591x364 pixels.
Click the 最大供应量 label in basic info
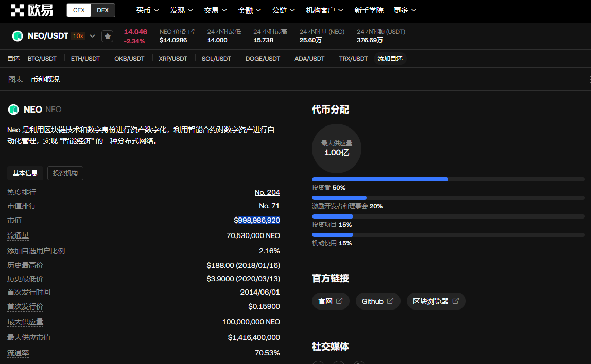(25, 322)
